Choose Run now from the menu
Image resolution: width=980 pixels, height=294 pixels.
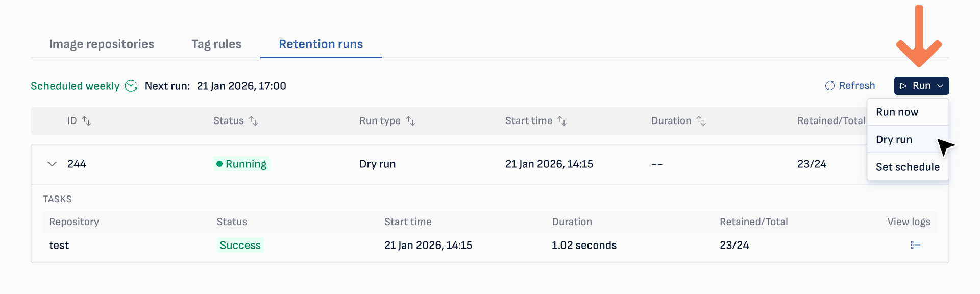[x=897, y=112]
